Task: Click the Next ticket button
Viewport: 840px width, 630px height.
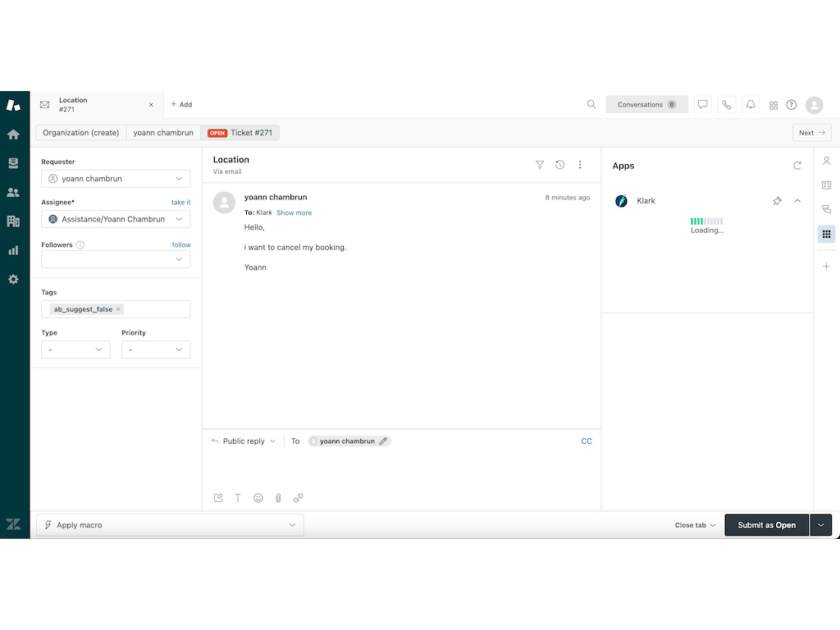Action: coord(810,132)
